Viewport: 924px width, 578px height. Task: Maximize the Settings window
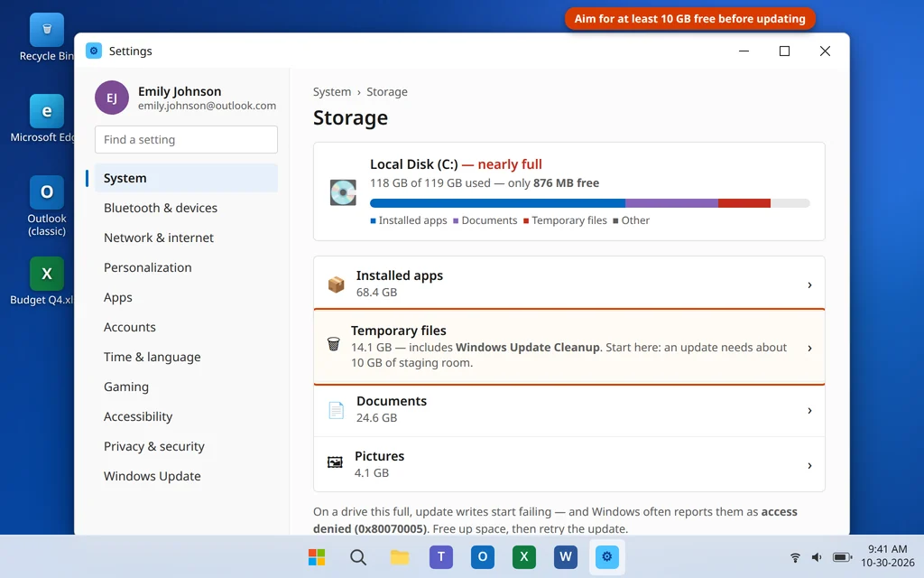(784, 51)
